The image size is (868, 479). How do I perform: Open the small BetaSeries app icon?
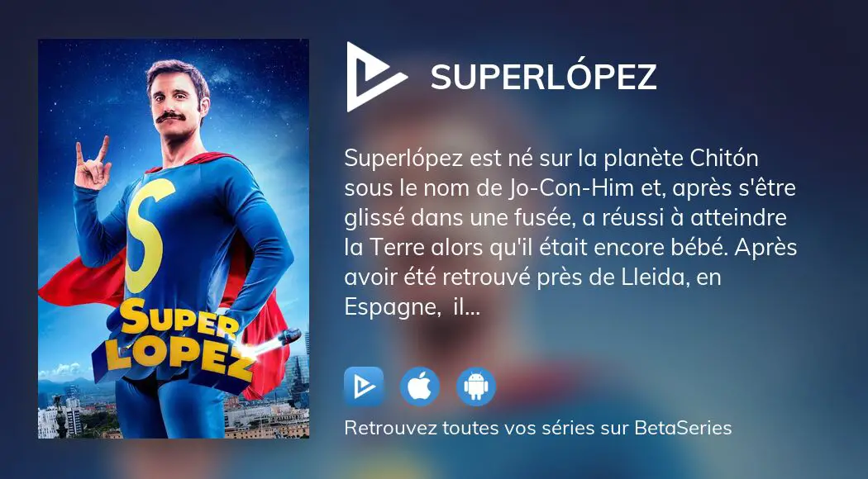(x=364, y=386)
